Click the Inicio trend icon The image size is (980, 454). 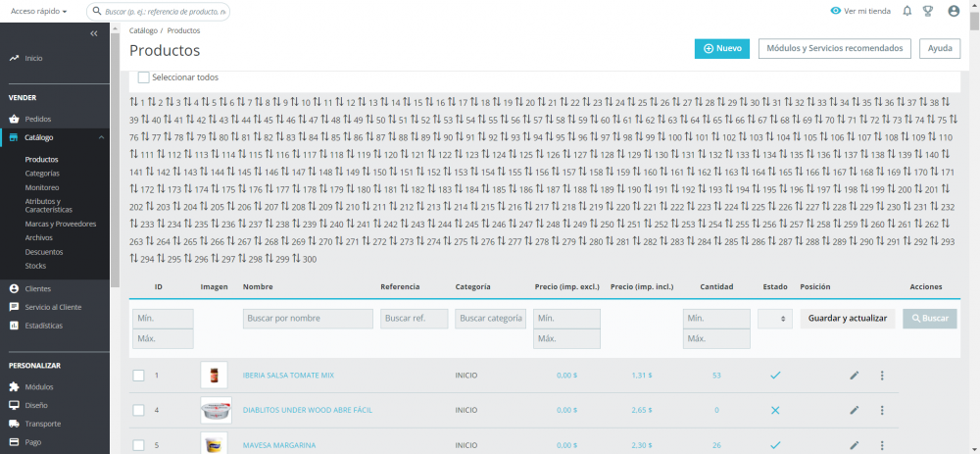tap(14, 58)
